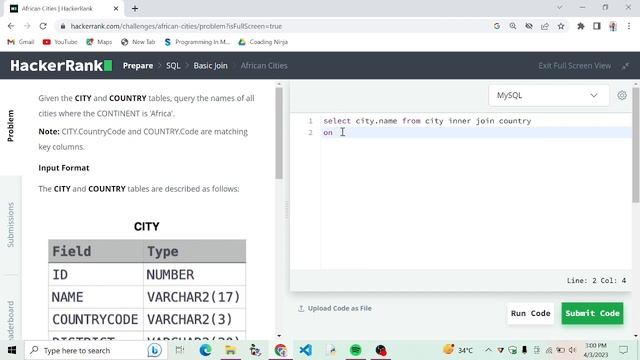Open Microsoft Edge from taskbar
The image size is (640, 360).
[205, 350]
